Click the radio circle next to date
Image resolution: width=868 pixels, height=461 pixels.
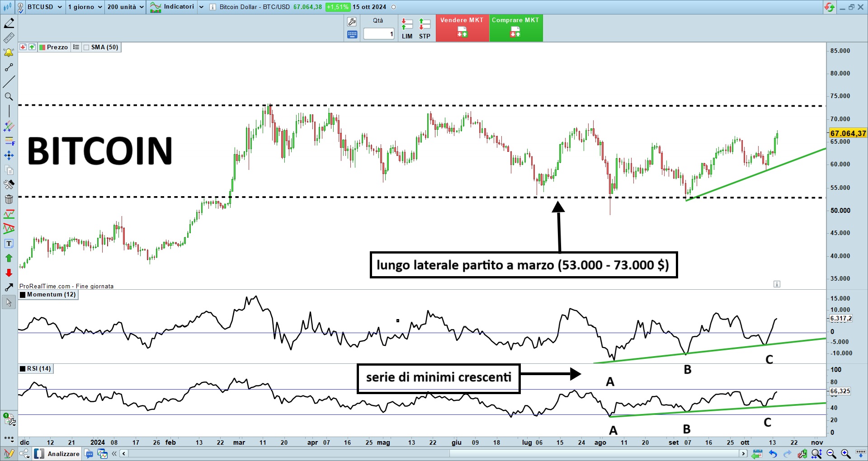click(x=393, y=7)
